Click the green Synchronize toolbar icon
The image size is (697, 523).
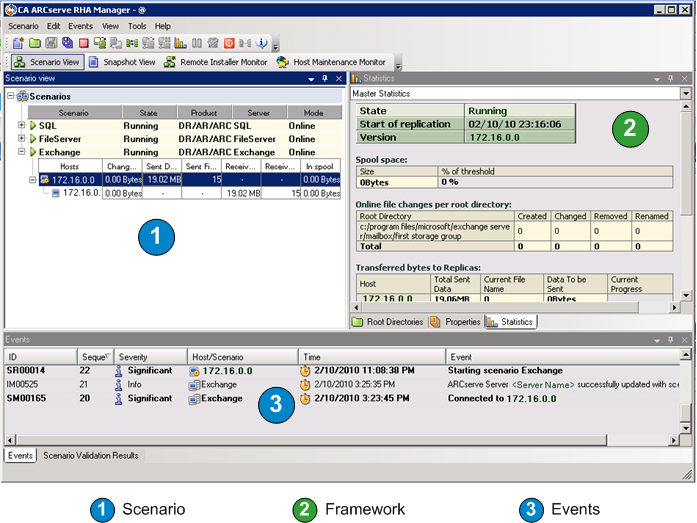point(100,43)
